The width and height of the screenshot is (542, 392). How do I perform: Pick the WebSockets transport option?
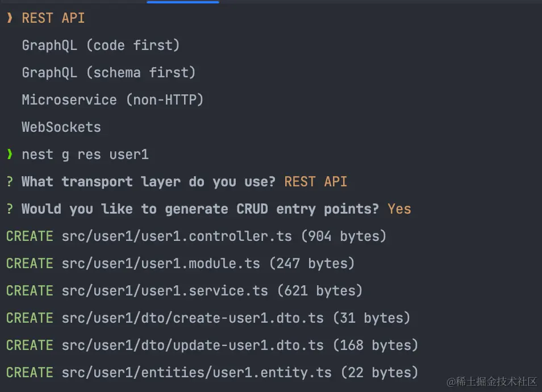point(61,127)
